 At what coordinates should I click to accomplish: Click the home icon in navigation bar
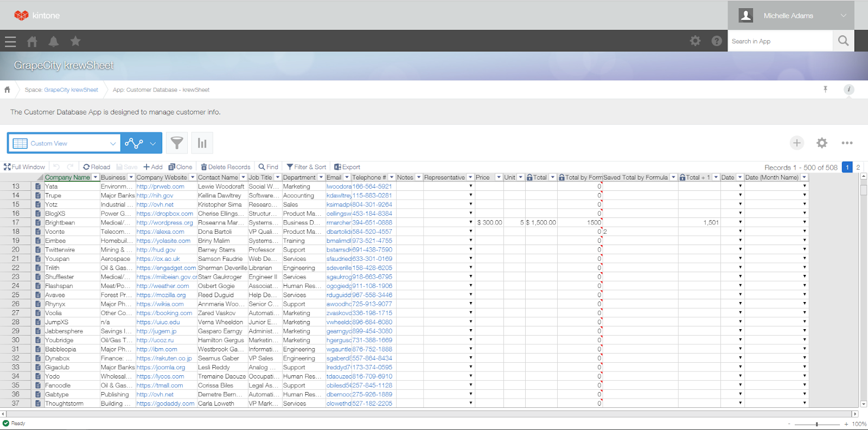[x=32, y=41]
